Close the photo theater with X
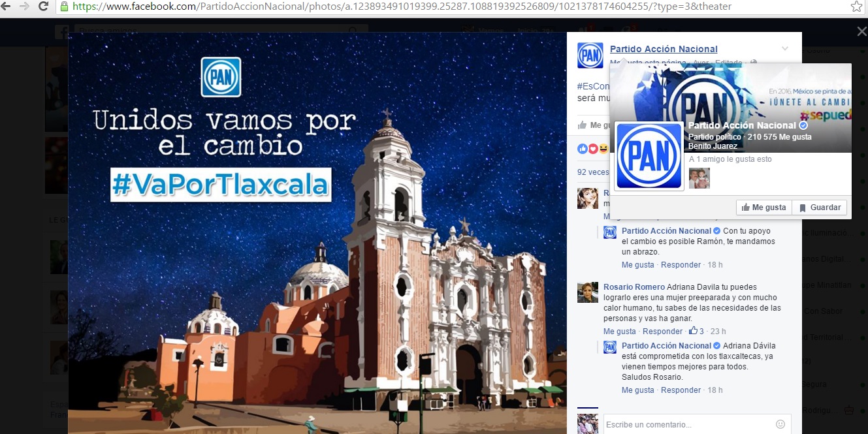 click(861, 32)
